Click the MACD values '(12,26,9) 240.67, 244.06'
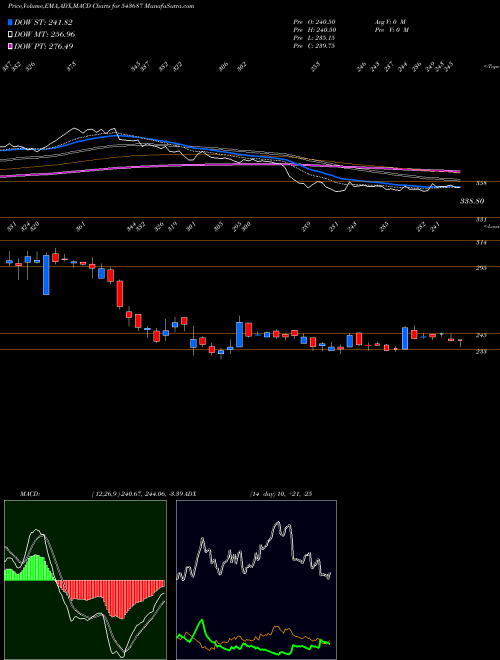 click(128, 494)
